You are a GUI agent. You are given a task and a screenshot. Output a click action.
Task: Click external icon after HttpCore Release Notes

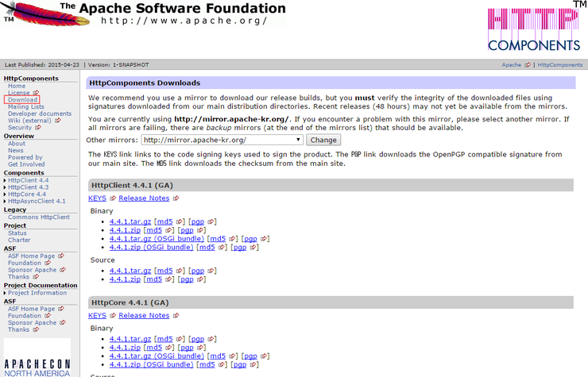click(x=176, y=316)
